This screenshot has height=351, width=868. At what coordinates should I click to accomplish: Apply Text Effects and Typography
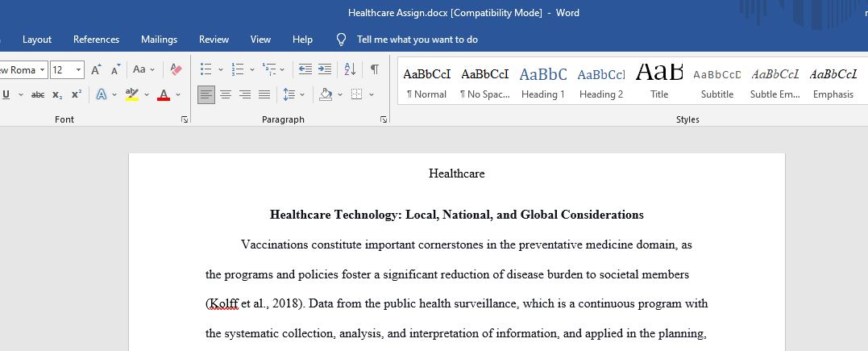(x=102, y=95)
